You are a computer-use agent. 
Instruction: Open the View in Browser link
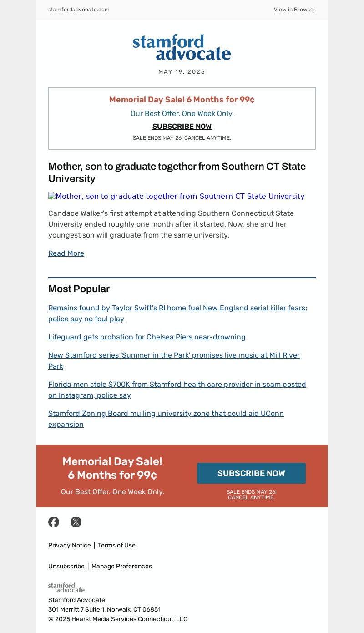coord(294,10)
